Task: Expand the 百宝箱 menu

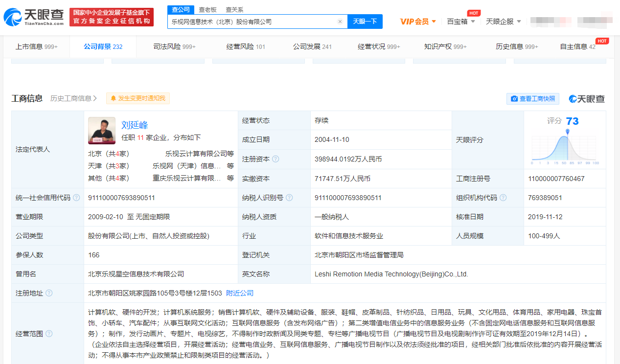Action: pyautogui.click(x=461, y=22)
